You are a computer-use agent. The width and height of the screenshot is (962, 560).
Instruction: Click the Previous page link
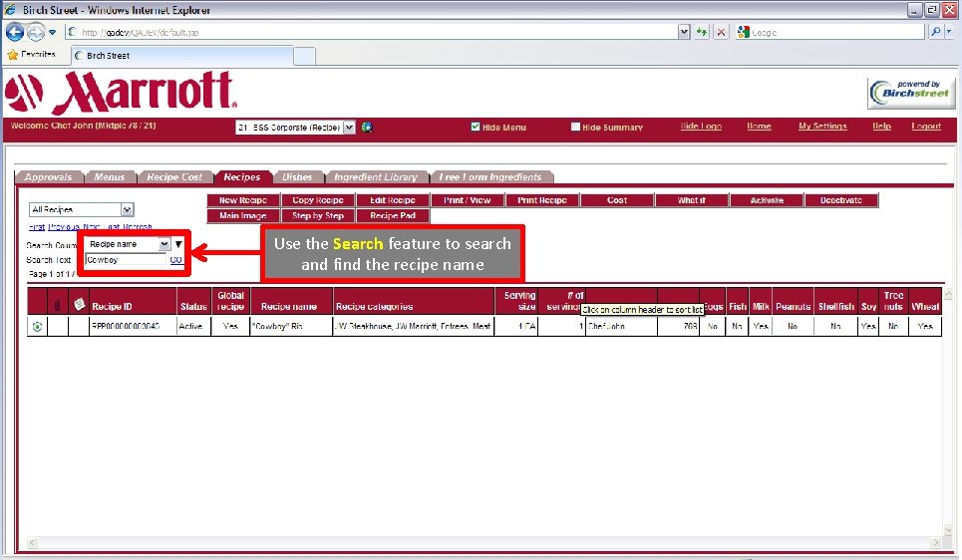[64, 227]
